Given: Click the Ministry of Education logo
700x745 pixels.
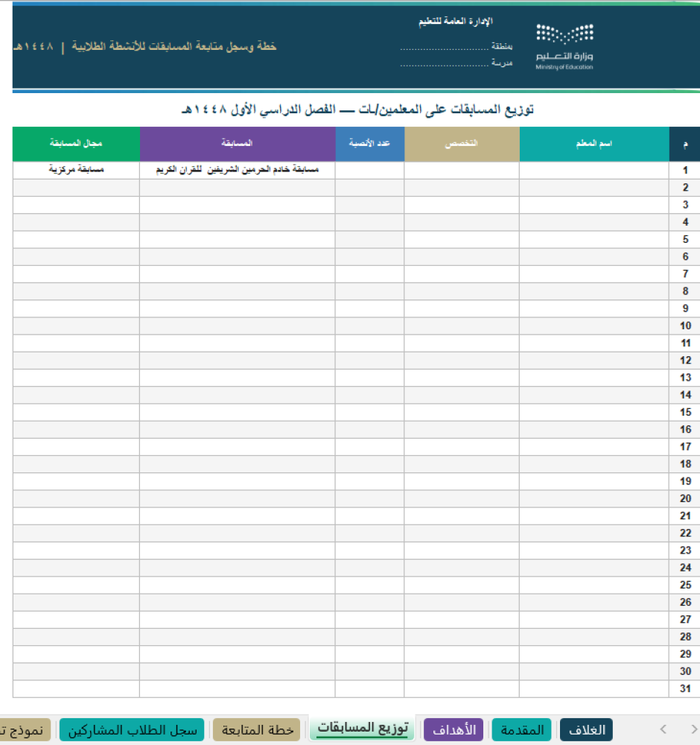Looking at the screenshot, I should 564,46.
